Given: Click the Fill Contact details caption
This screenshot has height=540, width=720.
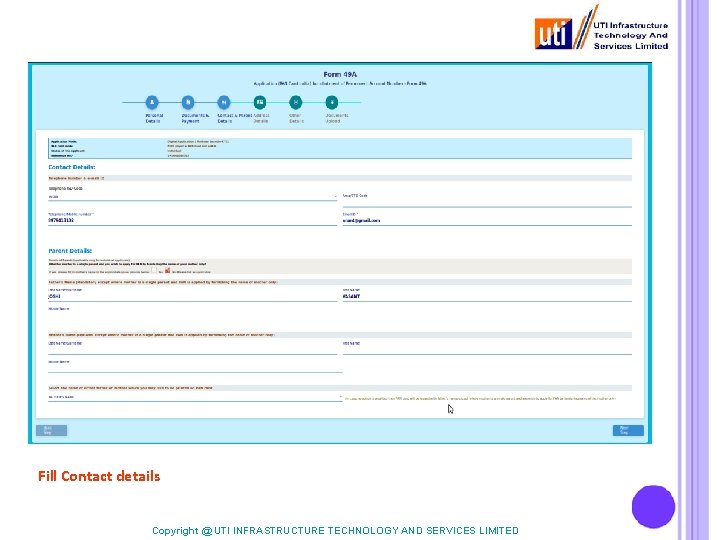Looking at the screenshot, I should [99, 476].
